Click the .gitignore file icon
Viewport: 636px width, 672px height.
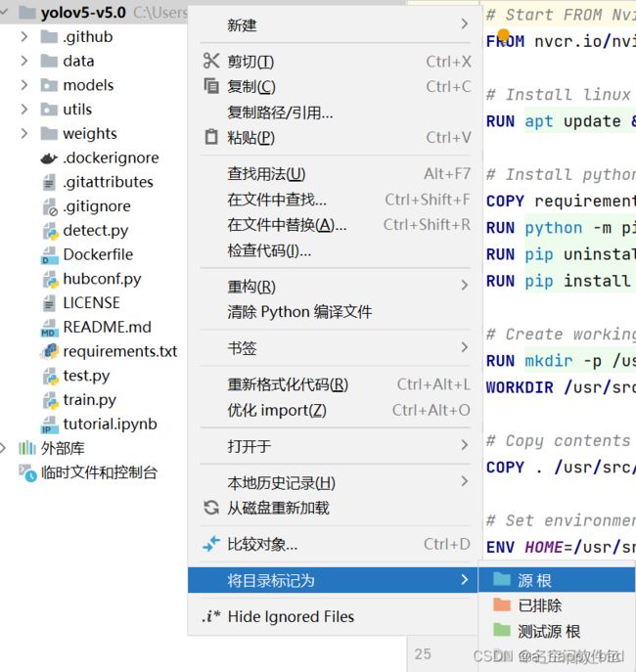50,206
